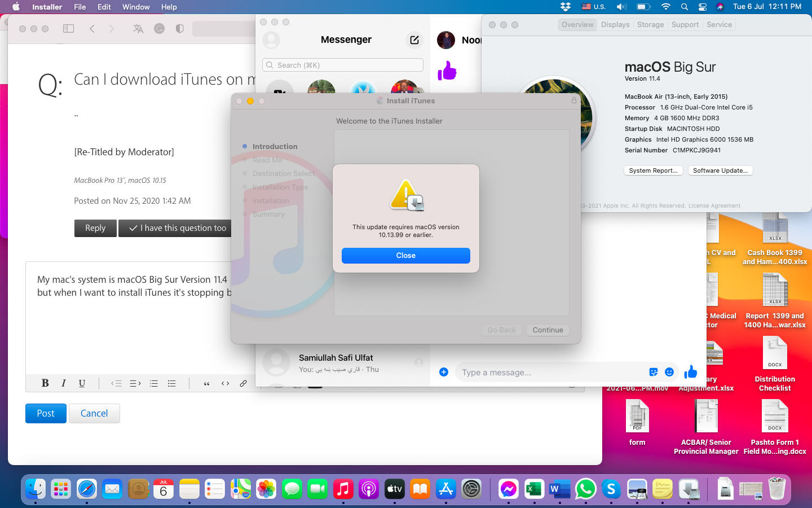Image resolution: width=812 pixels, height=508 pixels.
Task: Compose a new message in Messenger
Action: pyautogui.click(x=414, y=40)
